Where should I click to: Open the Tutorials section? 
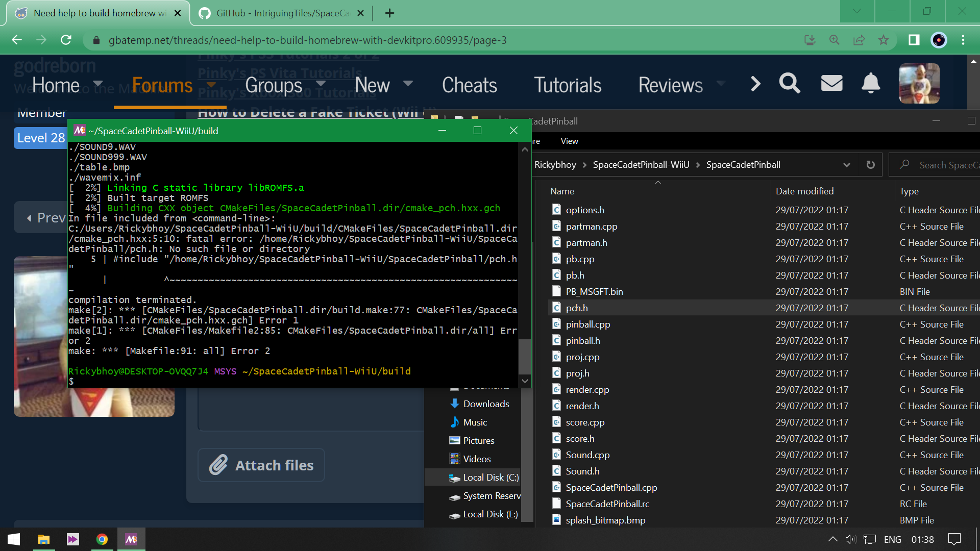[x=568, y=85]
